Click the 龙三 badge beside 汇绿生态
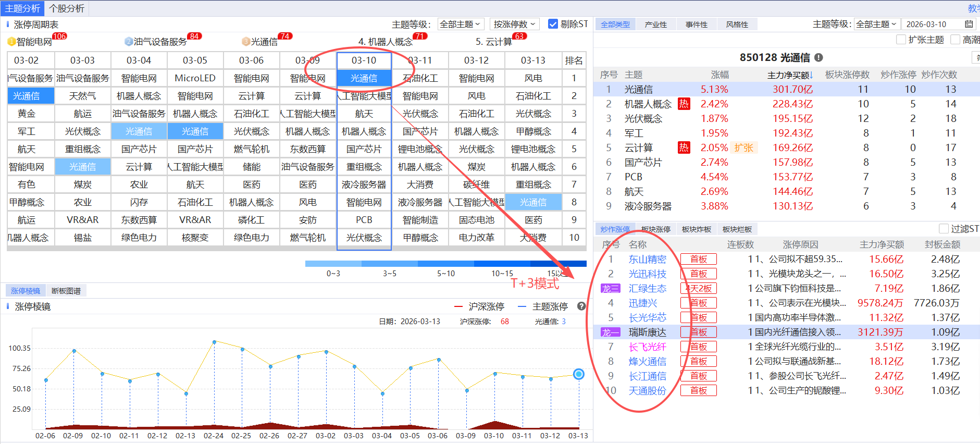This screenshot has height=444, width=980. [x=610, y=288]
